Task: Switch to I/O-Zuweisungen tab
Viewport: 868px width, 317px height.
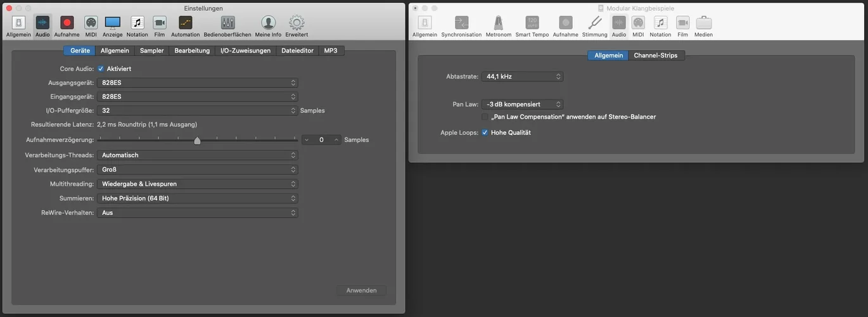Action: tap(246, 51)
